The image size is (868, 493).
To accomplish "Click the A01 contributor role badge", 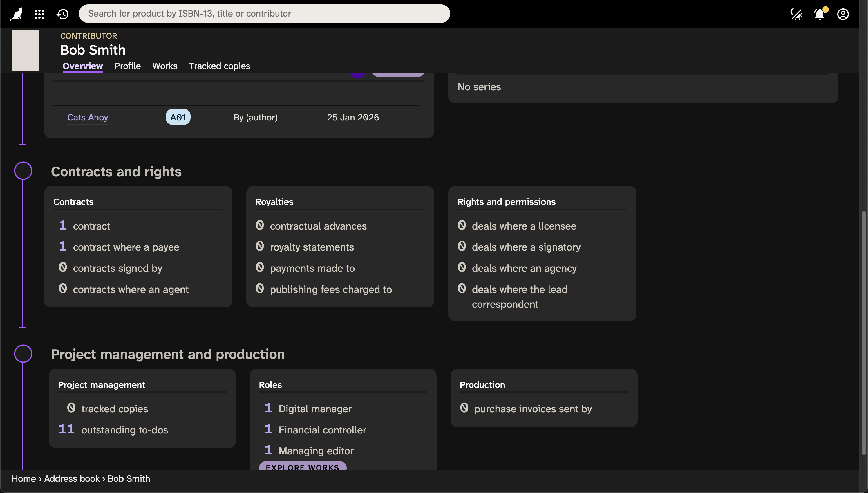I will pos(178,117).
